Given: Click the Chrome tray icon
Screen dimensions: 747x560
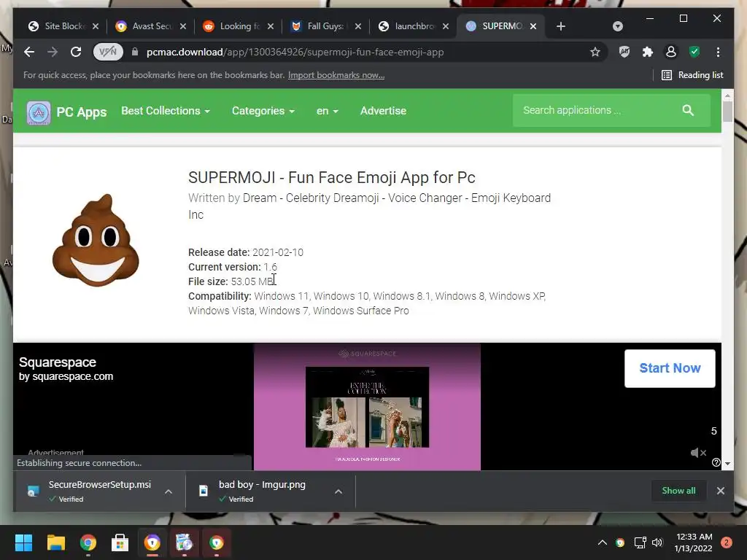Looking at the screenshot, I should [x=620, y=542].
